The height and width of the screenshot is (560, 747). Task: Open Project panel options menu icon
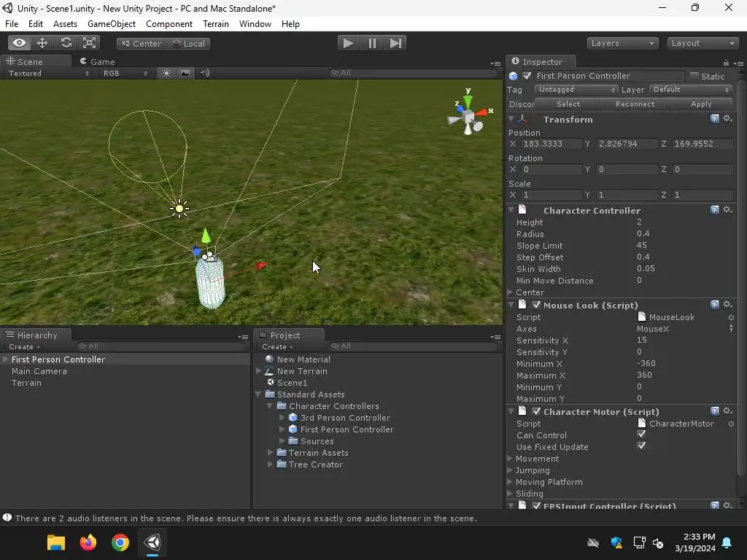click(495, 337)
